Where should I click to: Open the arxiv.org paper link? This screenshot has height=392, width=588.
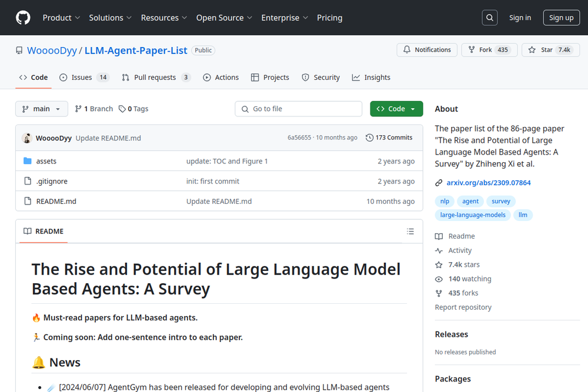[x=488, y=183]
